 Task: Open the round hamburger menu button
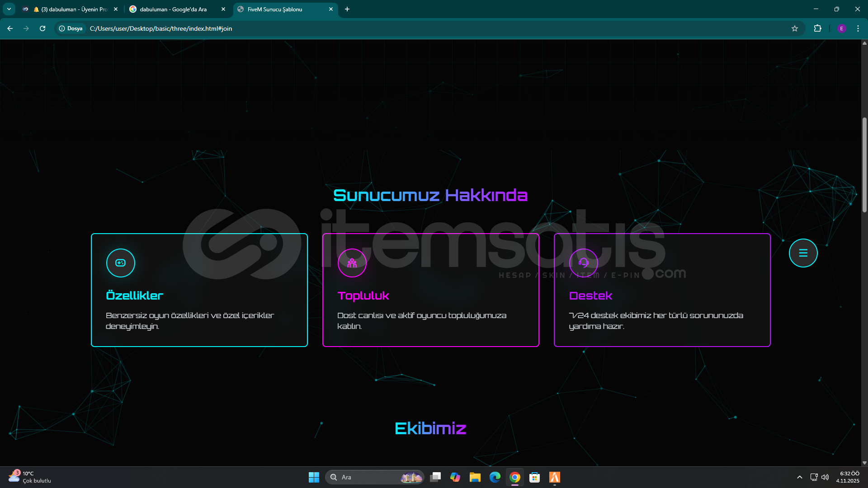click(803, 253)
